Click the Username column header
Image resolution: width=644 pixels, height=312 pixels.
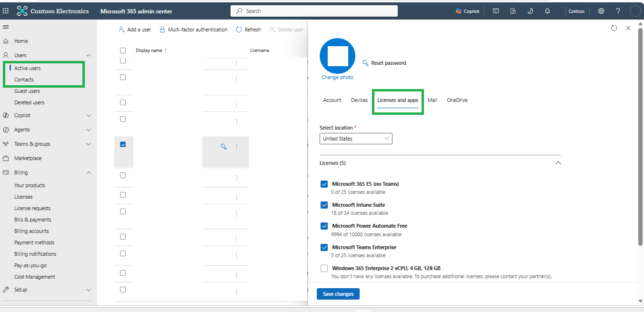coord(260,50)
